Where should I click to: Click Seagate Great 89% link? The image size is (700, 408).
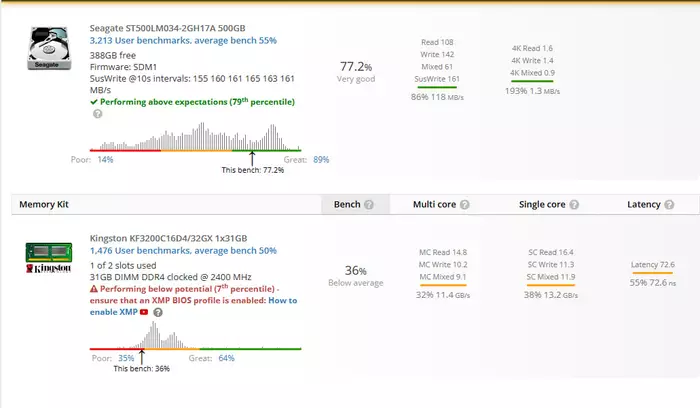(321, 159)
